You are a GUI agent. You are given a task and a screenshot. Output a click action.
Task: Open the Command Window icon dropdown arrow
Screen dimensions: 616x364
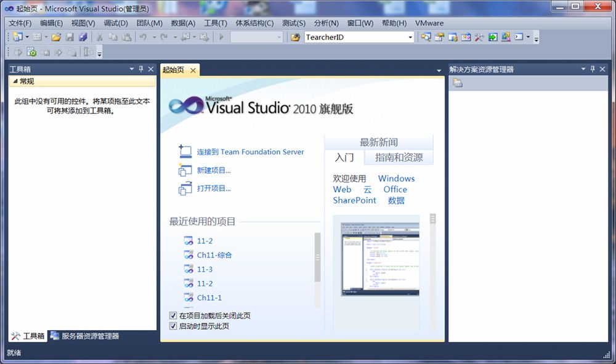(x=528, y=38)
